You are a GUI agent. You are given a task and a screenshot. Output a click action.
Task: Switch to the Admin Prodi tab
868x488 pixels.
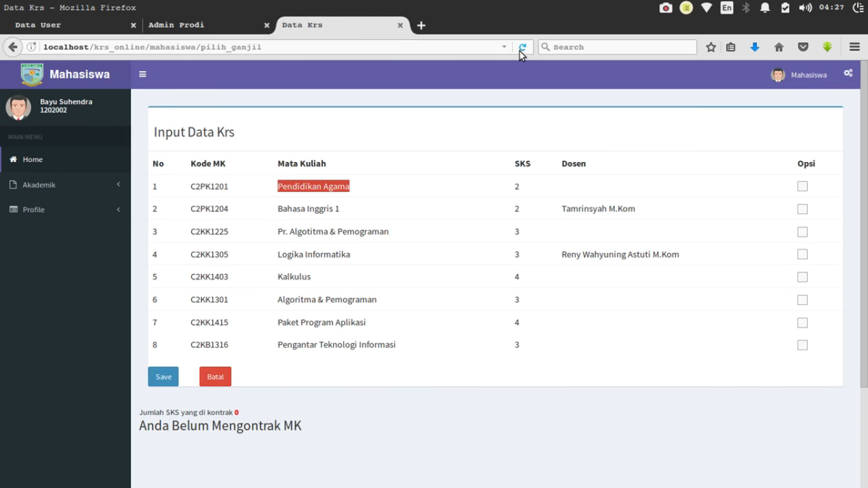pos(203,25)
